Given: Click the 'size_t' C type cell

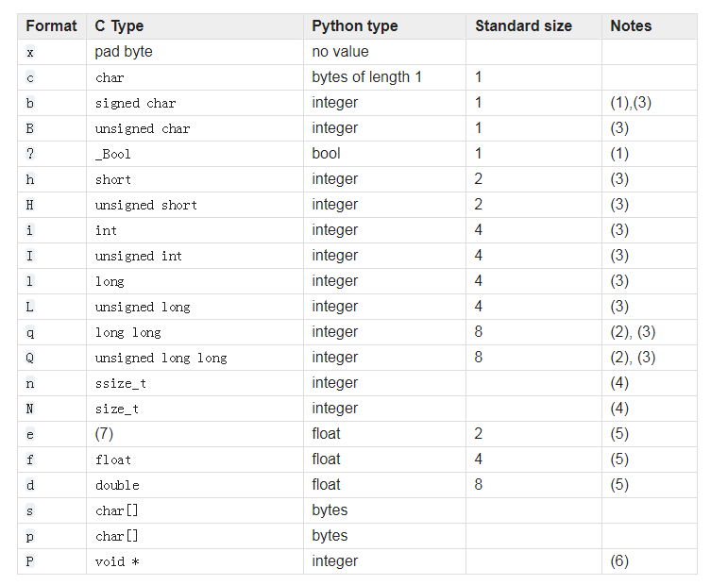Looking at the screenshot, I should pyautogui.click(x=116, y=409).
